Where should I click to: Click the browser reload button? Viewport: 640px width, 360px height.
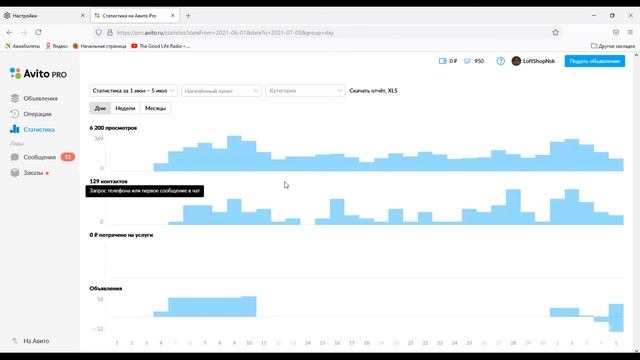[38, 32]
